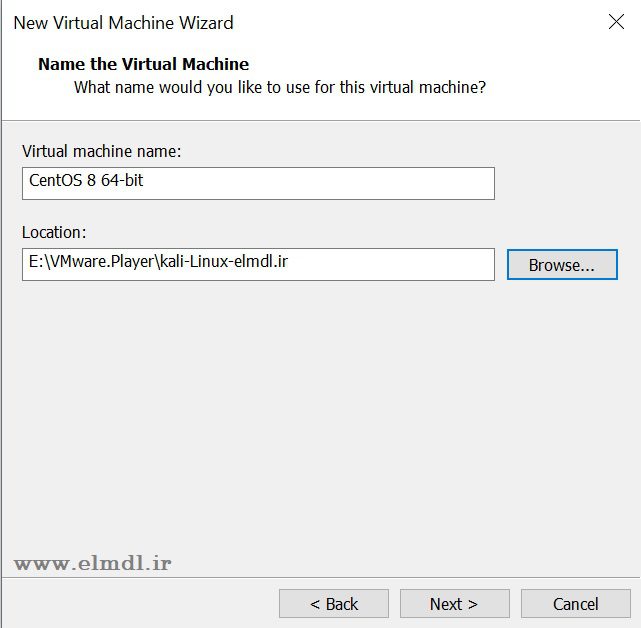This screenshot has height=628, width=641.
Task: Click the "What name would you like" subtitle text
Action: (x=280, y=87)
